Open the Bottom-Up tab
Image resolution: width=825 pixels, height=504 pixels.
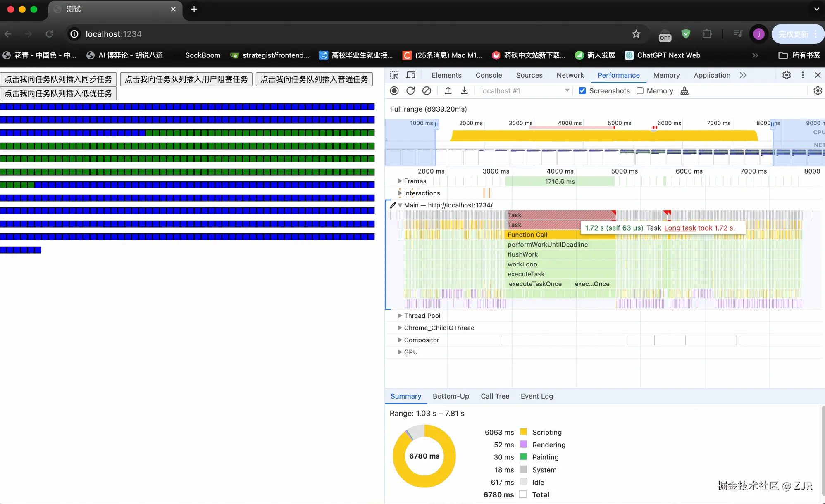[x=451, y=396]
